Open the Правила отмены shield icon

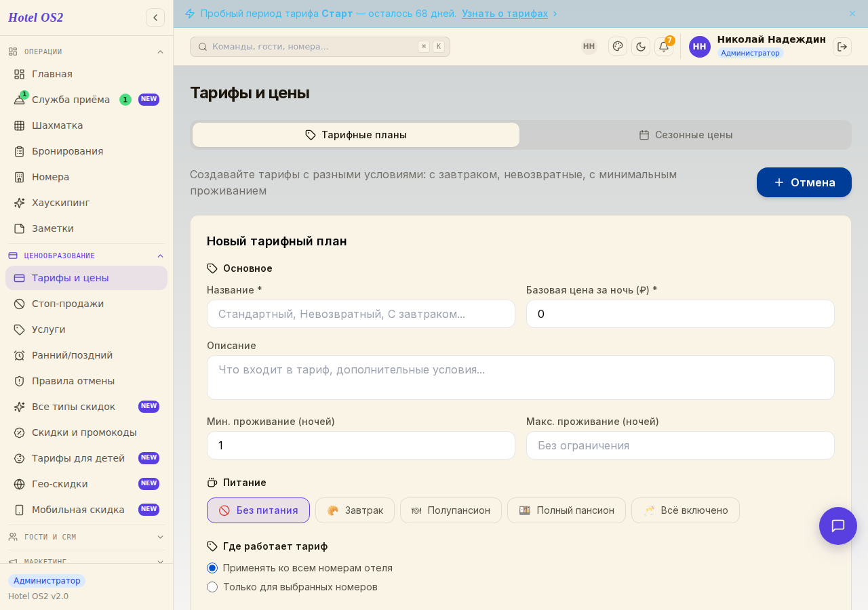[x=19, y=381]
